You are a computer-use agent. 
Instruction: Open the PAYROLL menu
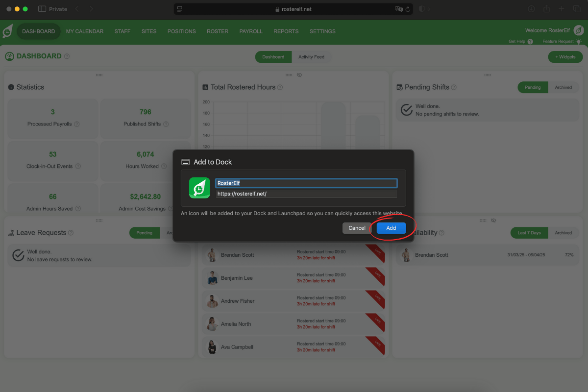(251, 31)
